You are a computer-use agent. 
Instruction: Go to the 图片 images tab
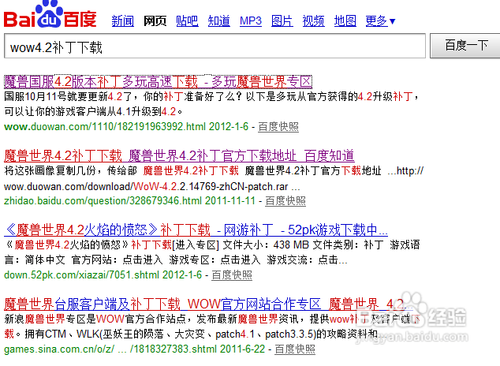pyautogui.click(x=282, y=21)
